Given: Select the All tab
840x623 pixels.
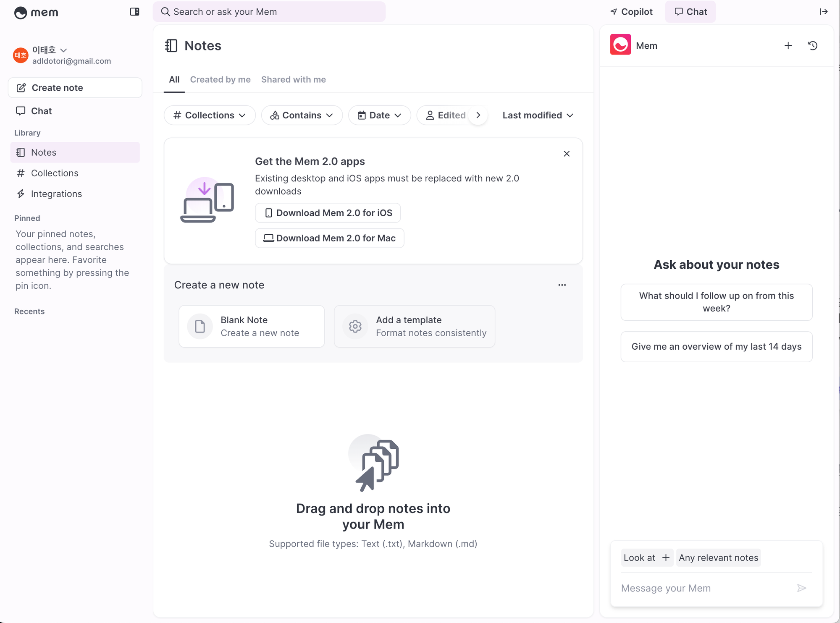Looking at the screenshot, I should [x=174, y=80].
